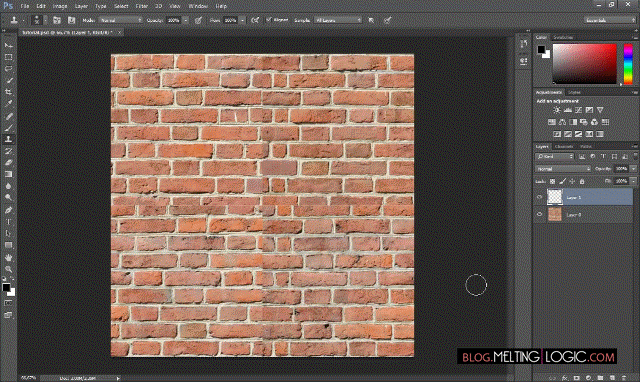Switch to the Channels tab
The image size is (640, 382).
click(564, 146)
